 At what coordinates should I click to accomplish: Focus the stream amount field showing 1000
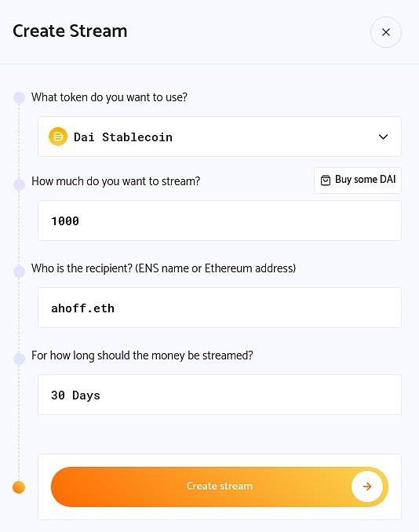pos(220,220)
